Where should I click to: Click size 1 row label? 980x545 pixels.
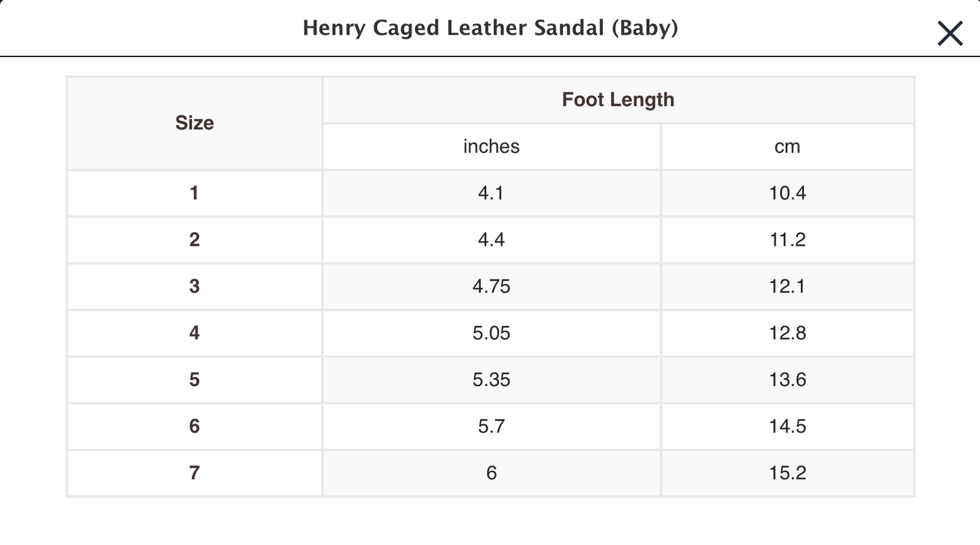195,193
